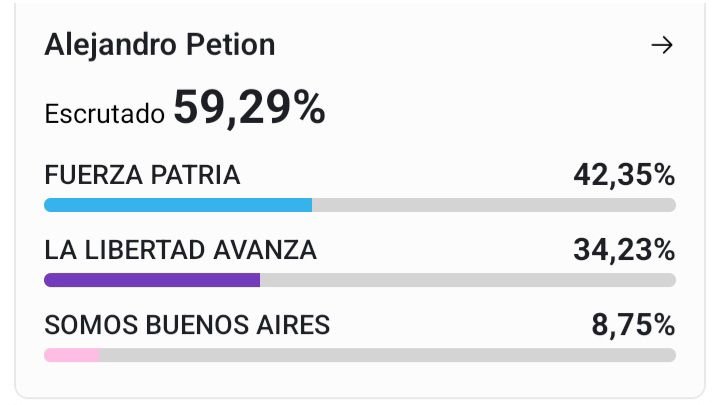Click the gray remainder of the Somos Buenos Aires bar
This screenshot has width=713, height=405.
pos(387,355)
